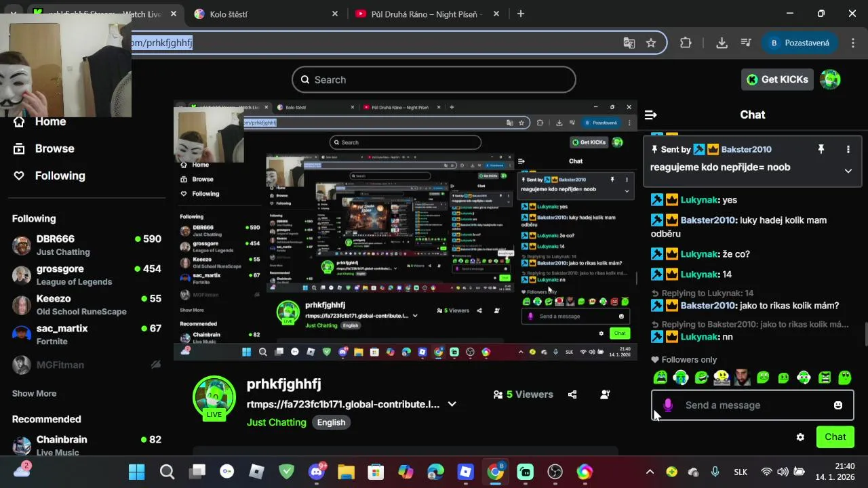The width and height of the screenshot is (868, 488).
Task: Click the purple microphone in message box
Action: 668,405
